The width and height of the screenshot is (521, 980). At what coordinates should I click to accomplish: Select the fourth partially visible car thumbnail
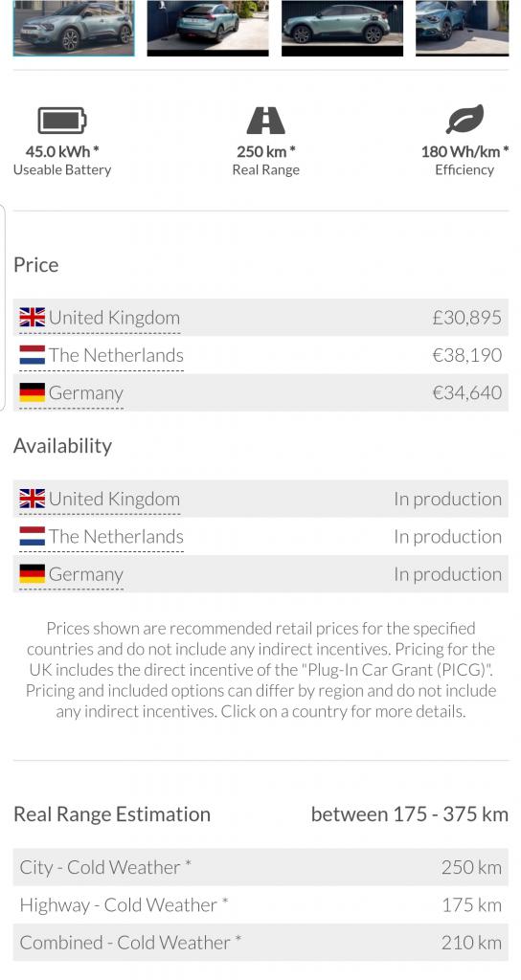point(463,28)
